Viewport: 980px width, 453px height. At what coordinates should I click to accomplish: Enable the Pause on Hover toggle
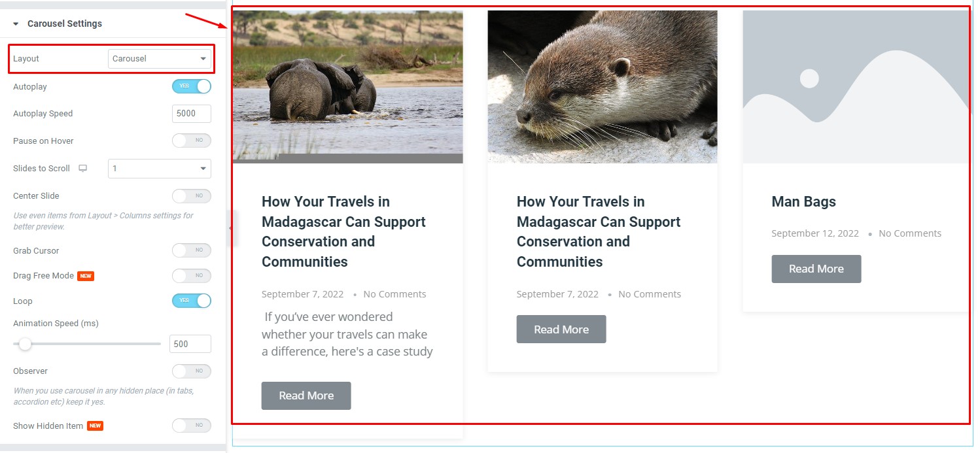pos(192,141)
